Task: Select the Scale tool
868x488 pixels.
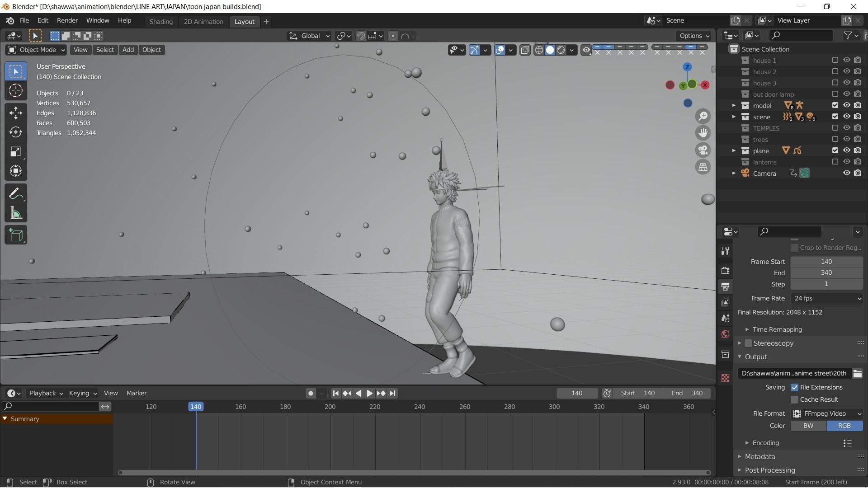Action: [16, 151]
